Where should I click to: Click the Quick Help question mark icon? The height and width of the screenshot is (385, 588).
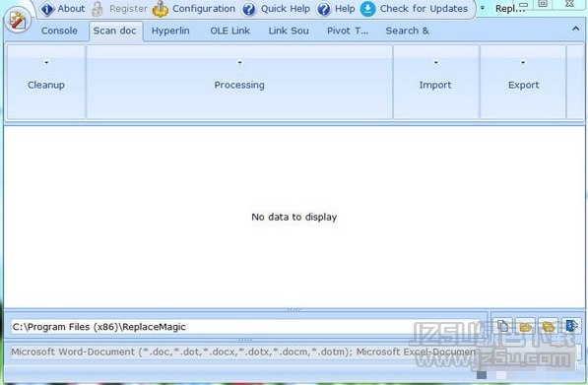248,9
